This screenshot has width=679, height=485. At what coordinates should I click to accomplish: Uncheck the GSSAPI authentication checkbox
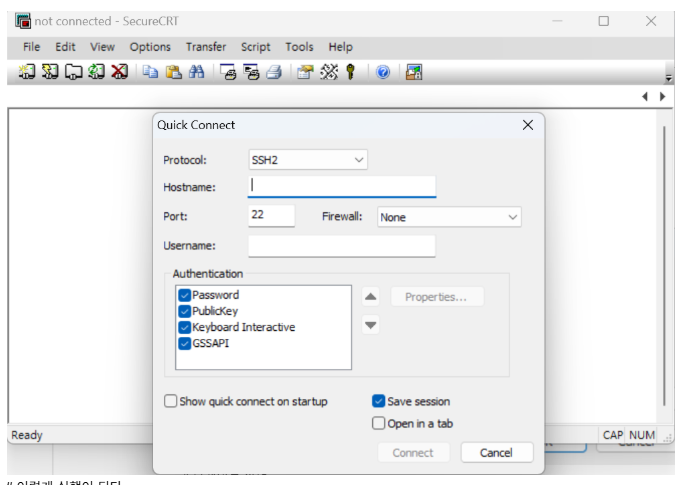(184, 343)
